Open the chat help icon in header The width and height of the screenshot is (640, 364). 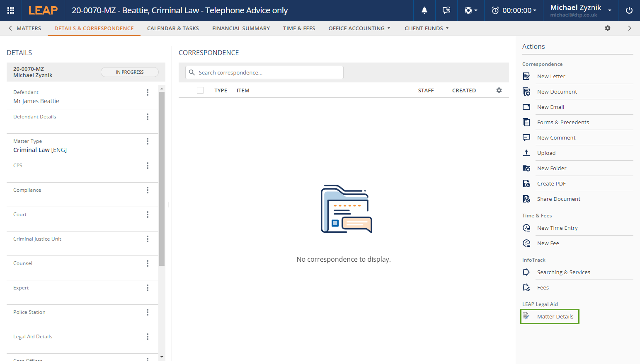[446, 10]
